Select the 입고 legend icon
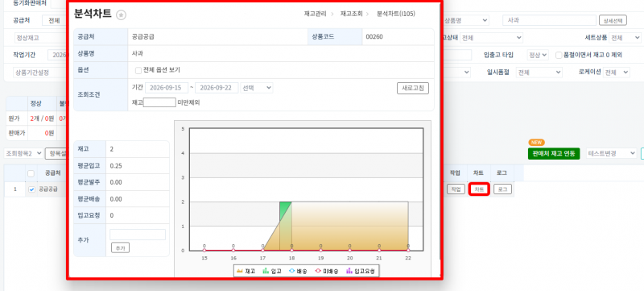The height and width of the screenshot is (291, 644). pos(266,271)
